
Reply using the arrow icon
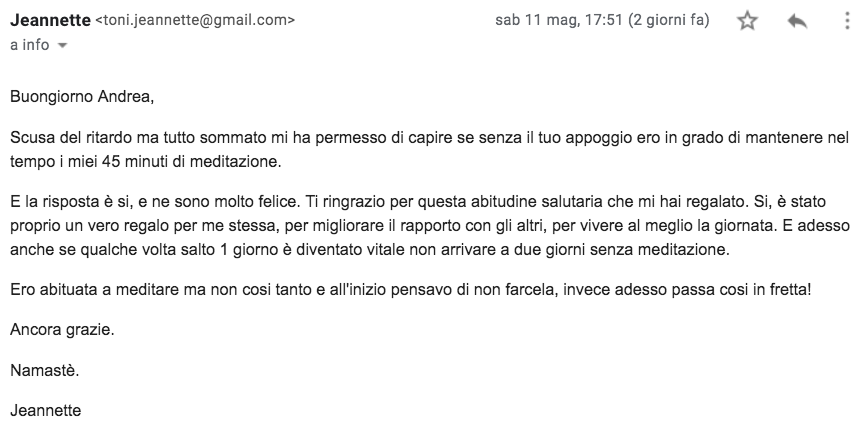click(x=797, y=21)
